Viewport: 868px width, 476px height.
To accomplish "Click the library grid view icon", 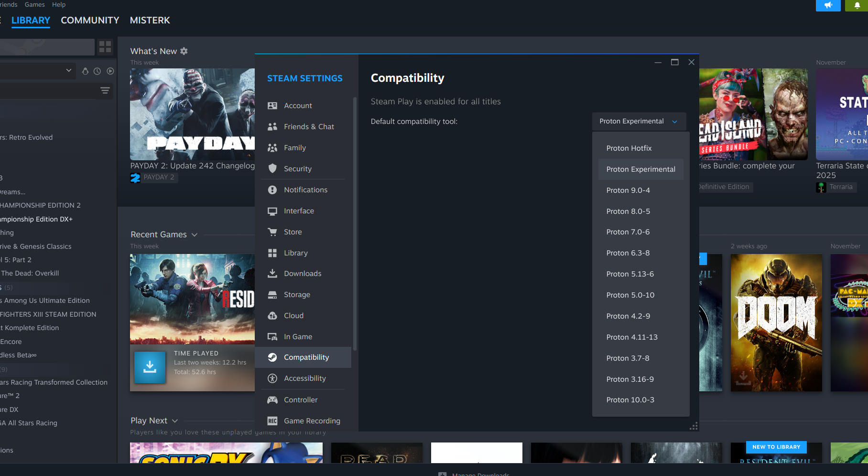I will (105, 47).
